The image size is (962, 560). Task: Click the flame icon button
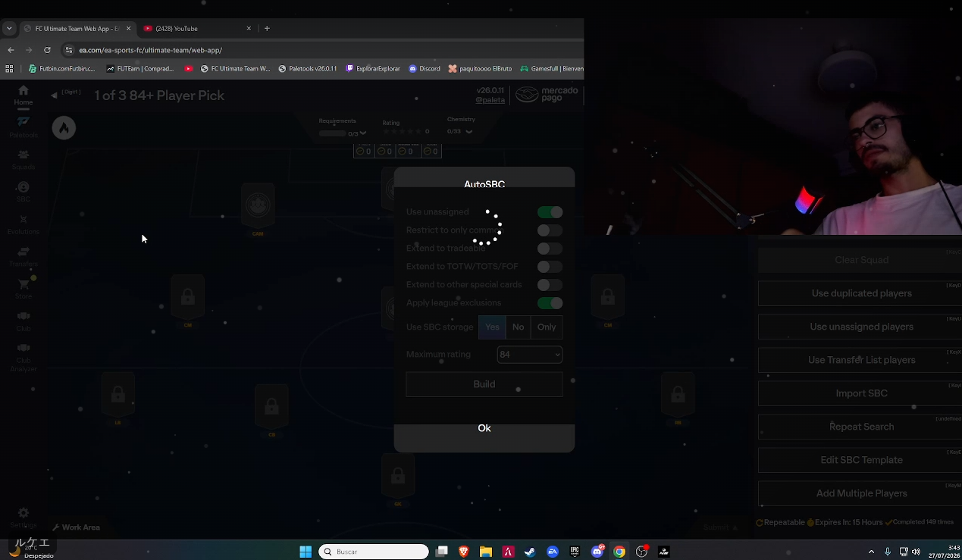click(x=64, y=128)
